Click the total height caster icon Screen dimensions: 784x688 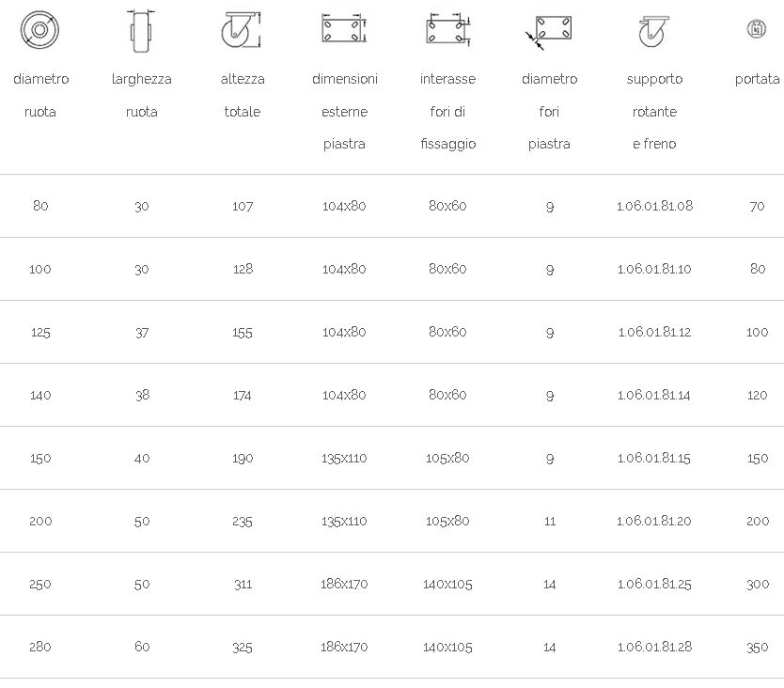point(242,30)
